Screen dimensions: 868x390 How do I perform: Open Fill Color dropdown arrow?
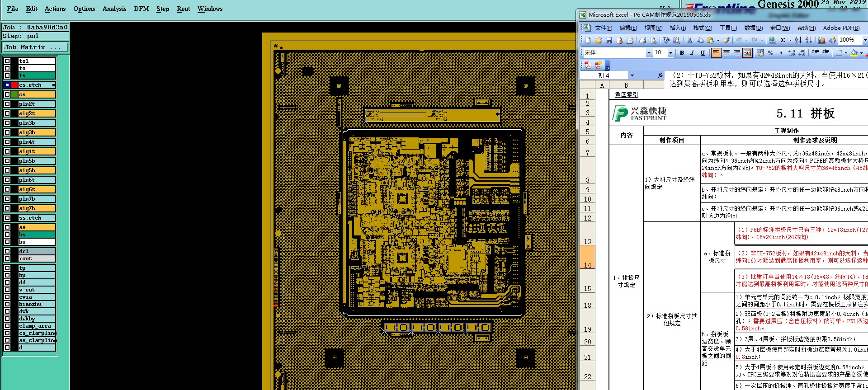[861, 53]
